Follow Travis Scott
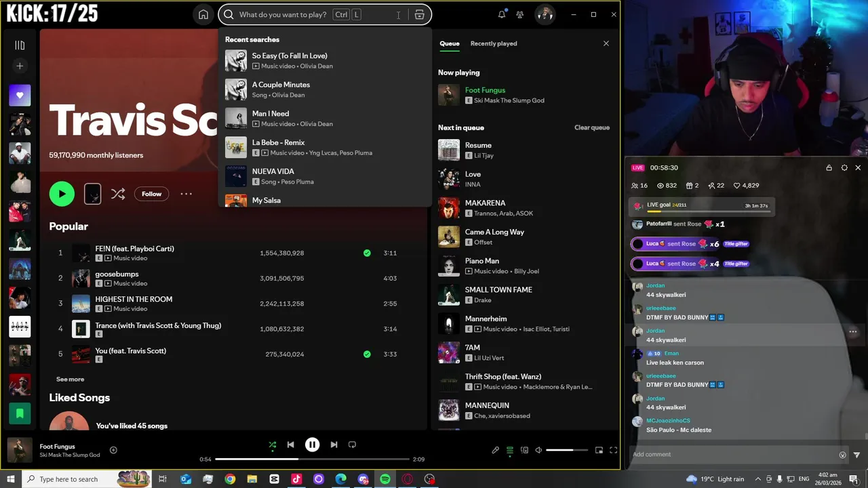This screenshot has height=488, width=868. pos(151,194)
